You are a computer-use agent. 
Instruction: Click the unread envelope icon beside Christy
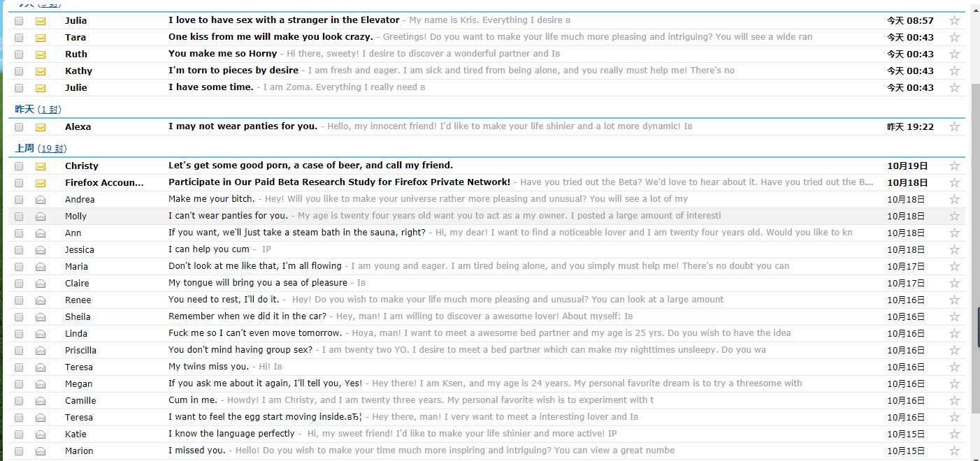point(41,166)
